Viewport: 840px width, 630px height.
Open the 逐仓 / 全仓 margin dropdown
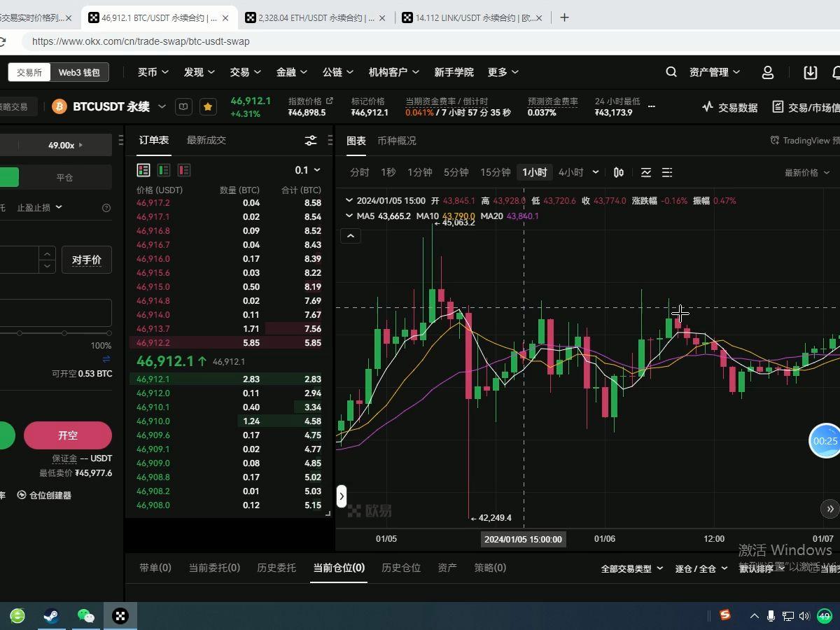pos(701,568)
